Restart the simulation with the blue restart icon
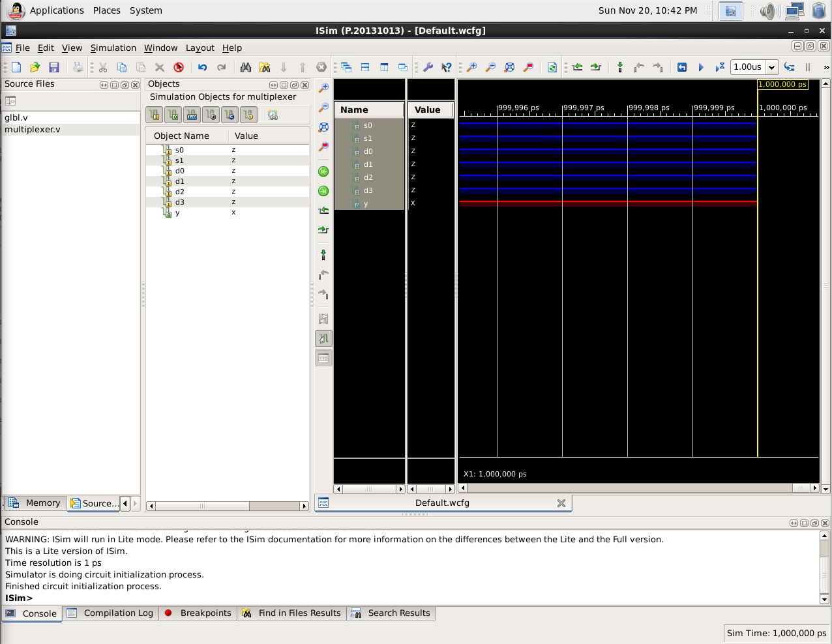Viewport: 832px width, 644px height. [x=682, y=67]
